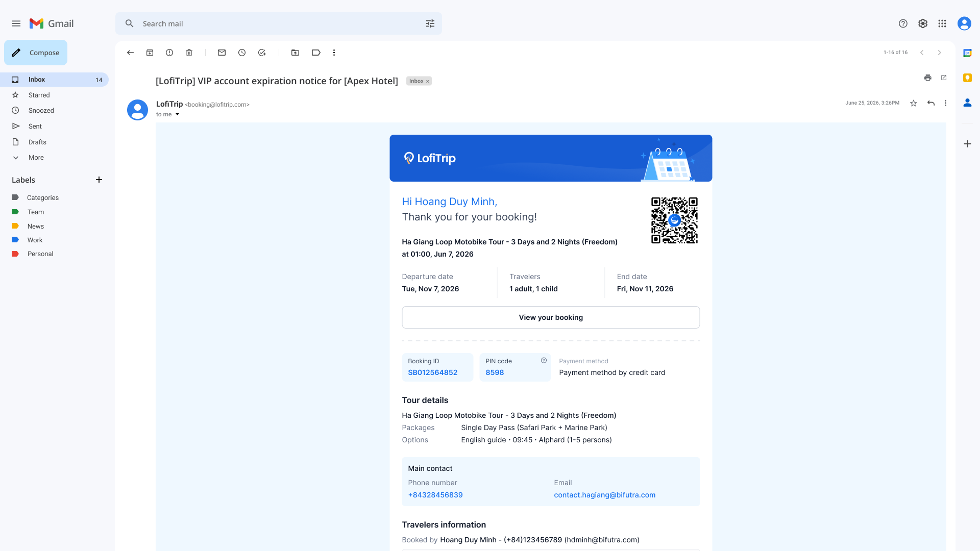This screenshot has width=980, height=551.
Task: Open Settings gear icon
Action: [923, 23]
